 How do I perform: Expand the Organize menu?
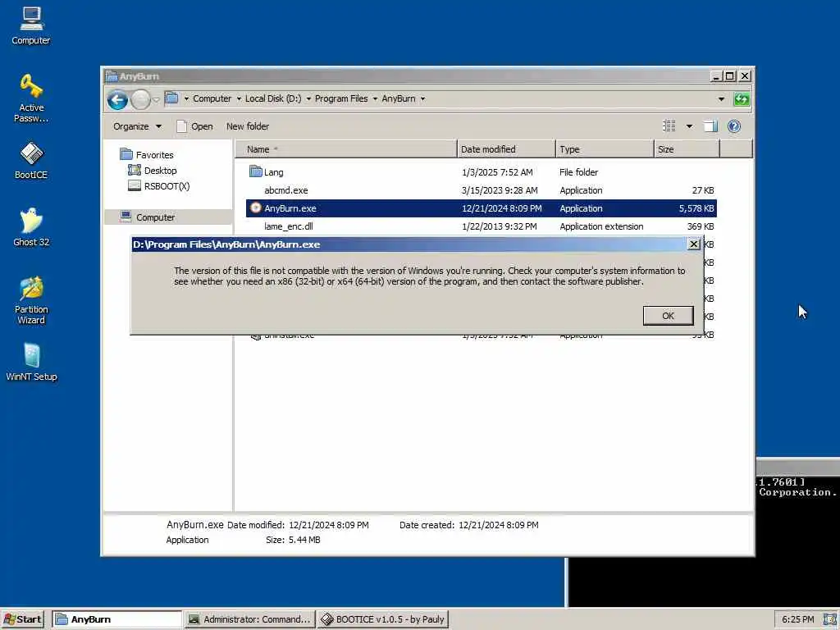coord(137,126)
